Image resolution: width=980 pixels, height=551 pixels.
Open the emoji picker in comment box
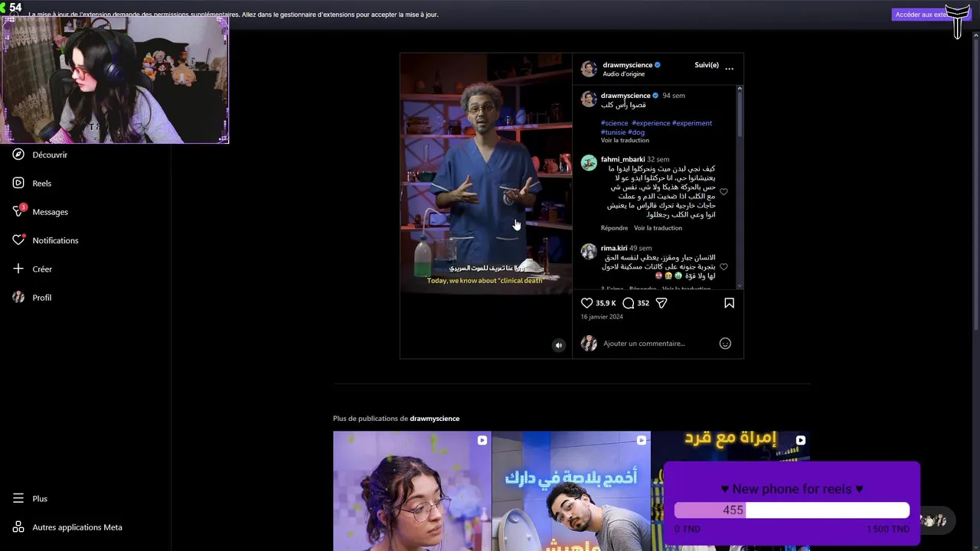click(x=725, y=344)
